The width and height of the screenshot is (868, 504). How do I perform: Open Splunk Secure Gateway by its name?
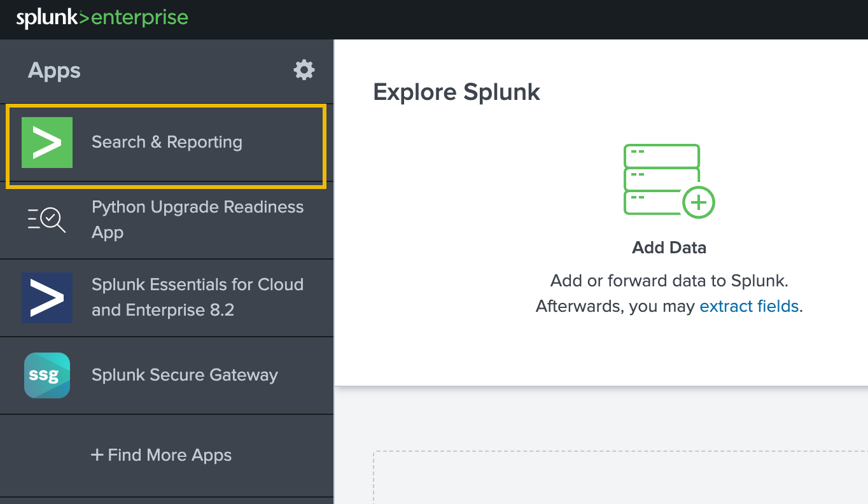point(185,375)
